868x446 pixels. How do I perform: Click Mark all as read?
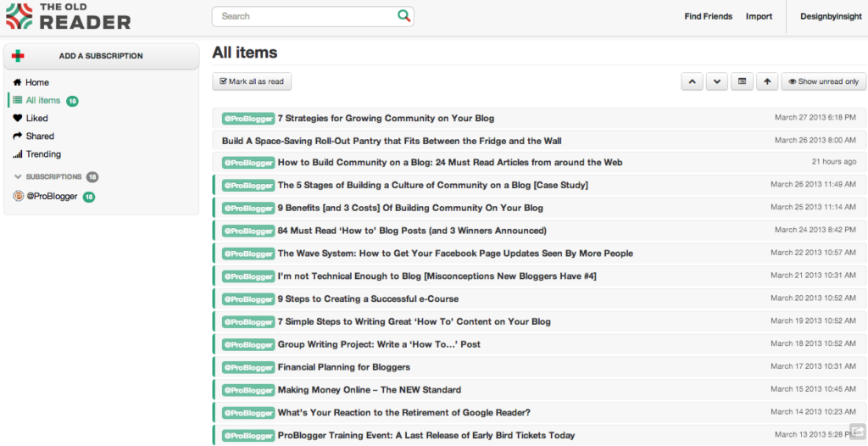[252, 81]
